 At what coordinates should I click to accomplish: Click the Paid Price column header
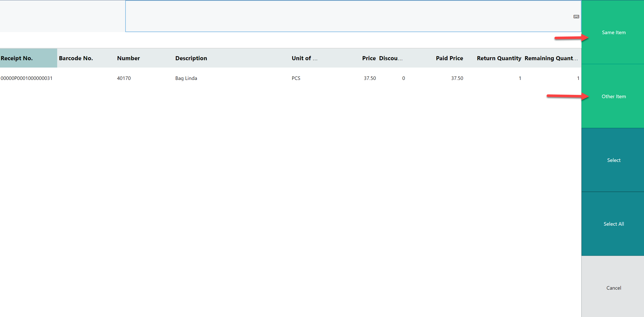point(449,58)
